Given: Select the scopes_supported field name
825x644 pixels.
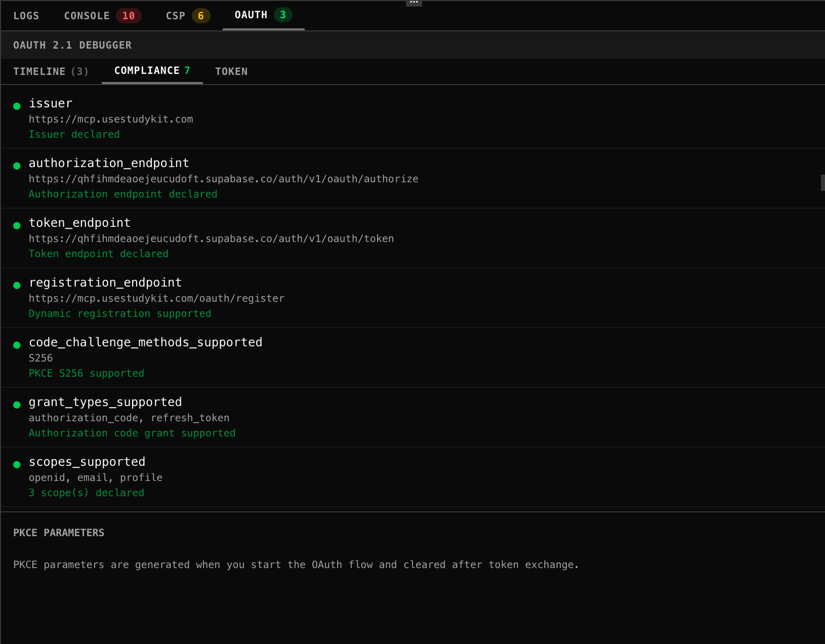Looking at the screenshot, I should point(87,462).
